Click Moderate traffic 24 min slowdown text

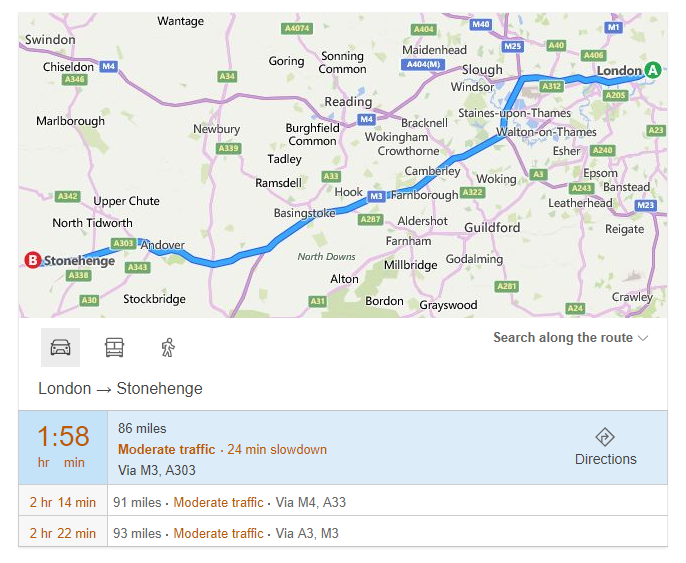click(x=222, y=449)
